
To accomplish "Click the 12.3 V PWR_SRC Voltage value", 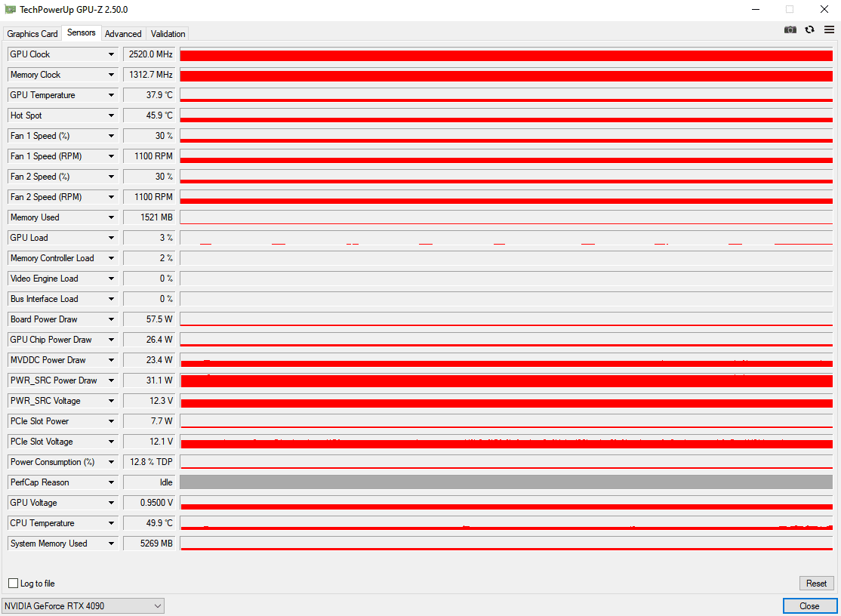I will [x=149, y=401].
